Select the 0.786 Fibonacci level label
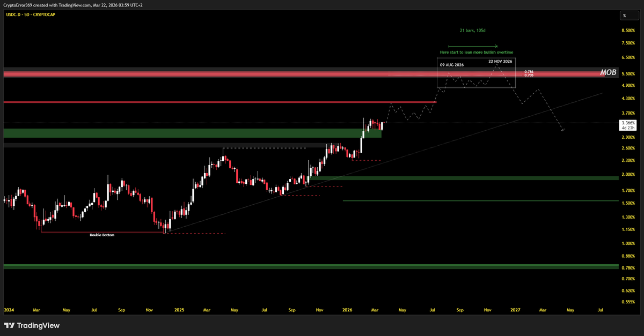 tap(529, 71)
